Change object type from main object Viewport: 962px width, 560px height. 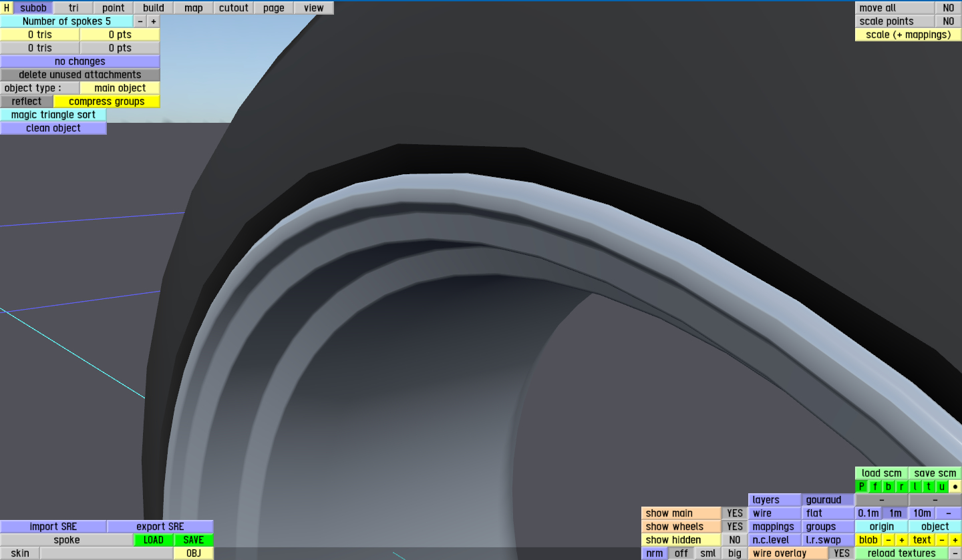[x=120, y=88]
